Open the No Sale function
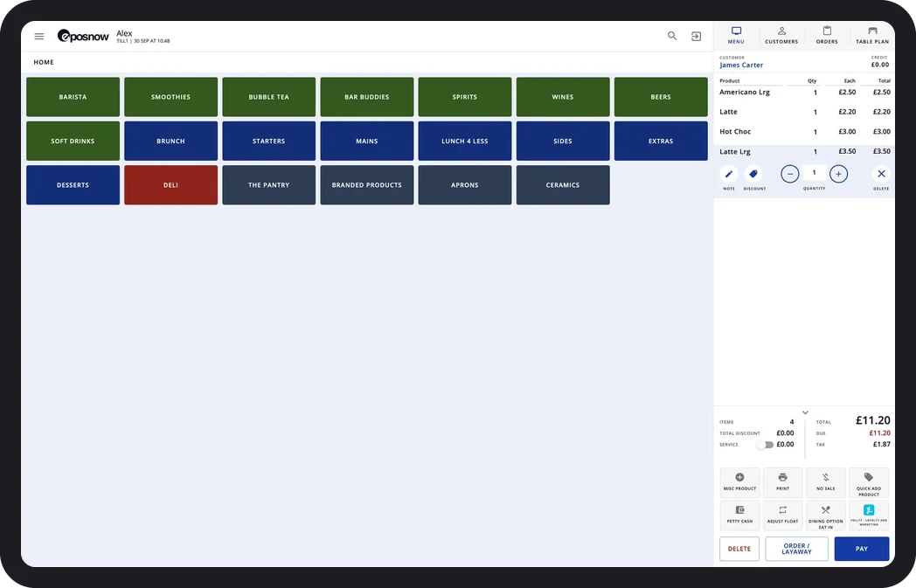This screenshot has height=588, width=916. click(825, 482)
